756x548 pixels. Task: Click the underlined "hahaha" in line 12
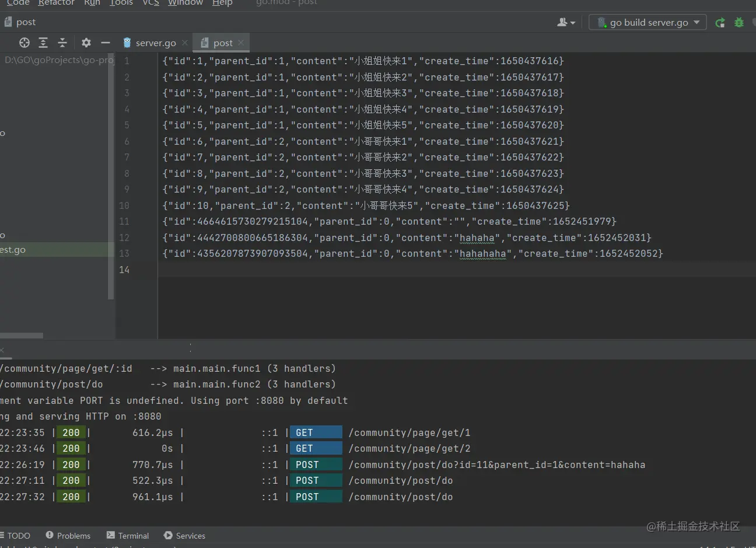(477, 238)
